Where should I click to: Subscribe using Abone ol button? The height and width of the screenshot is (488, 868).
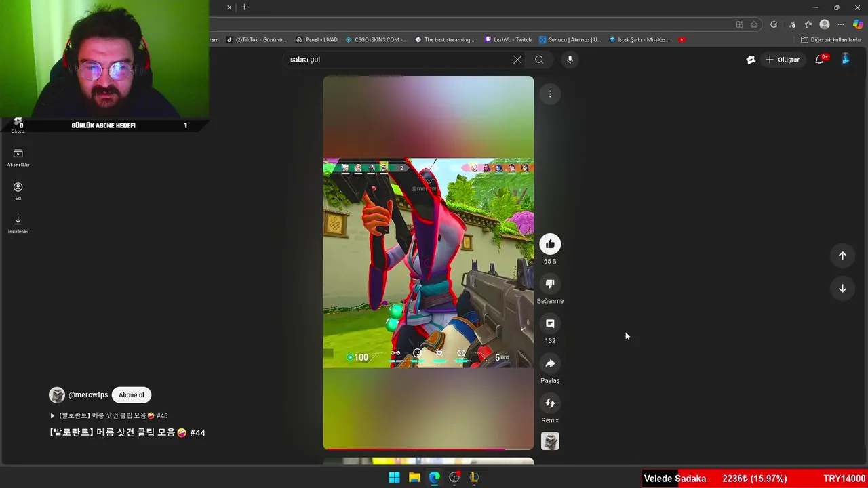[132, 395]
